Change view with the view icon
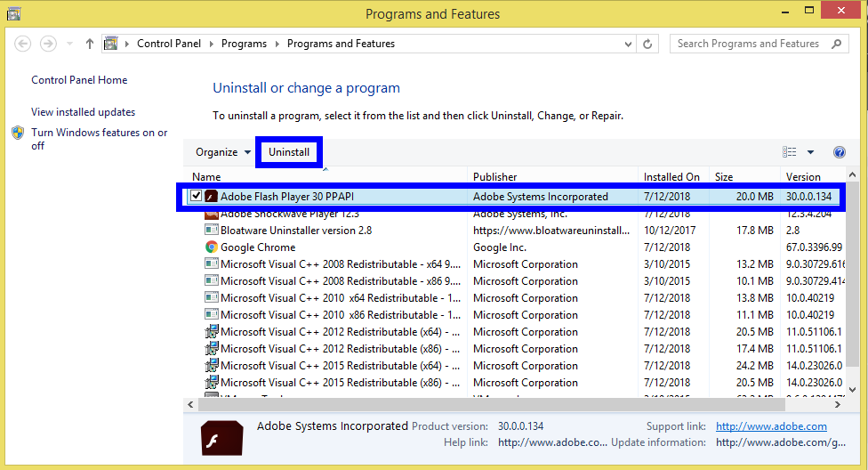This screenshot has height=470, width=868. coord(790,152)
